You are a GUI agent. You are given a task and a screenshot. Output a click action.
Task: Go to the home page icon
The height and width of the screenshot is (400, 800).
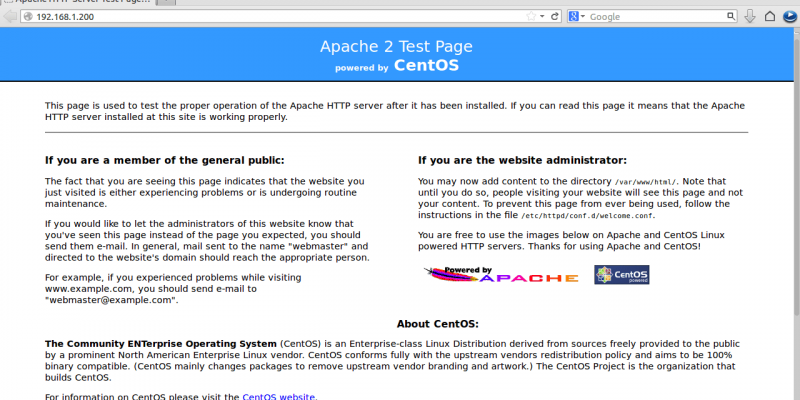click(x=769, y=16)
